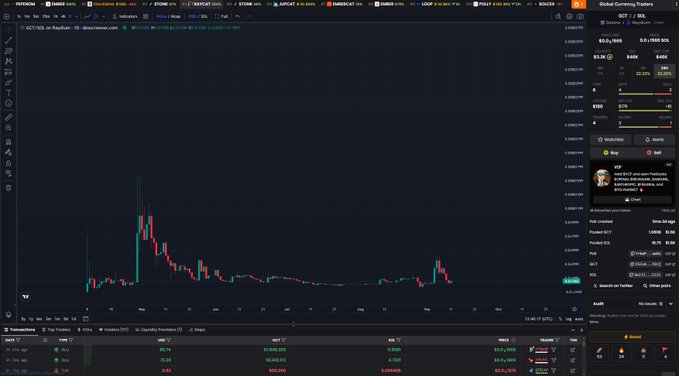The width and height of the screenshot is (679, 376).
Task: Select the 5m chart interval
Action: 36,16
